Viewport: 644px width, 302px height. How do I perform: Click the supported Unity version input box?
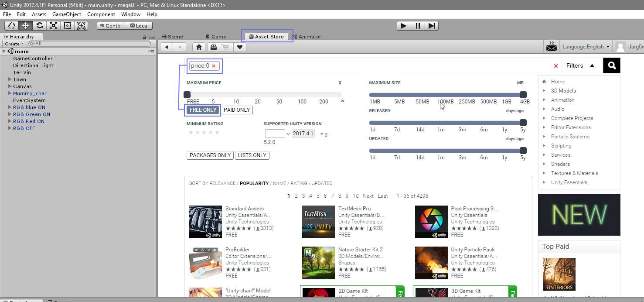point(275,134)
